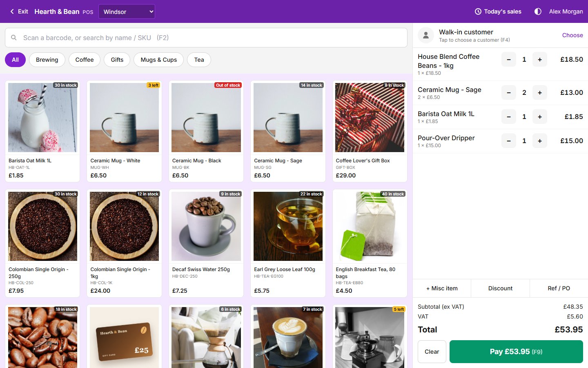Increase House Blend Coffee Beans quantity
The image size is (588, 368).
[x=540, y=60]
